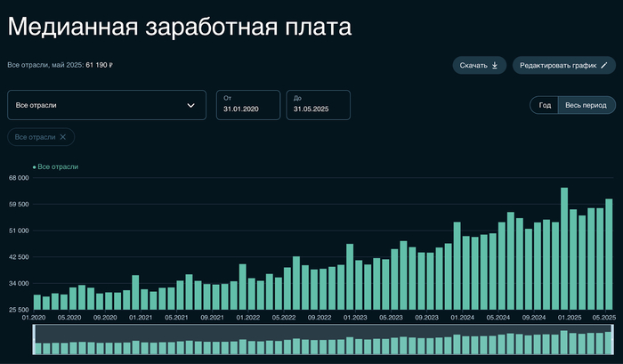Click the peak bar at 01.2024
Image resolution: width=623 pixels, height=364 pixels.
tap(457, 265)
